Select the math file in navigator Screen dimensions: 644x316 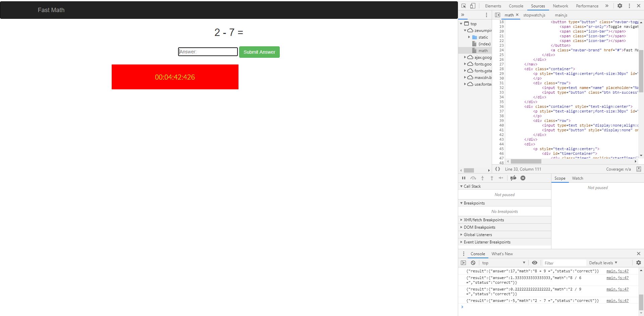point(483,50)
